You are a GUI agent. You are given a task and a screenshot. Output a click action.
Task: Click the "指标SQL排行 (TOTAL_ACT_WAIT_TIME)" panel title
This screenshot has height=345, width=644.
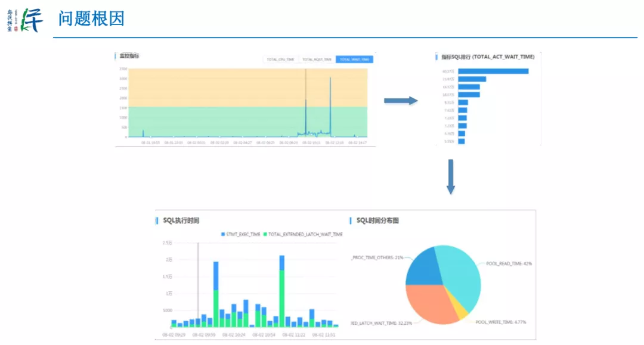point(488,57)
